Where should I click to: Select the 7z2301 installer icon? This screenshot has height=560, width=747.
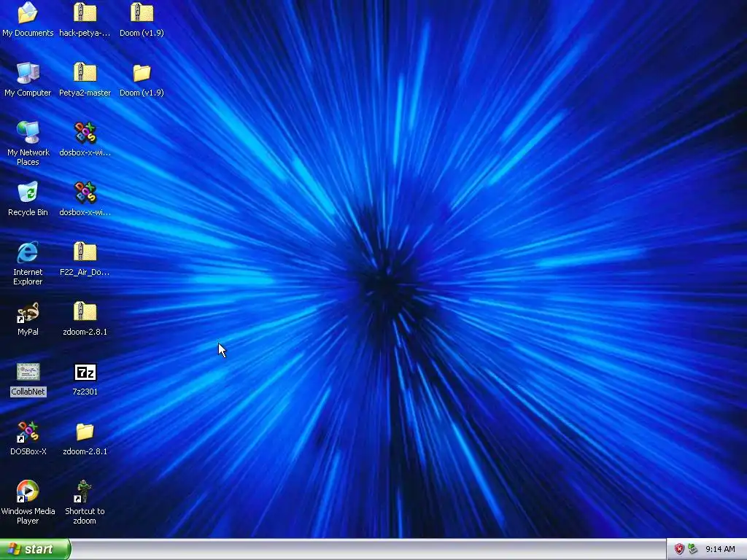pos(85,372)
